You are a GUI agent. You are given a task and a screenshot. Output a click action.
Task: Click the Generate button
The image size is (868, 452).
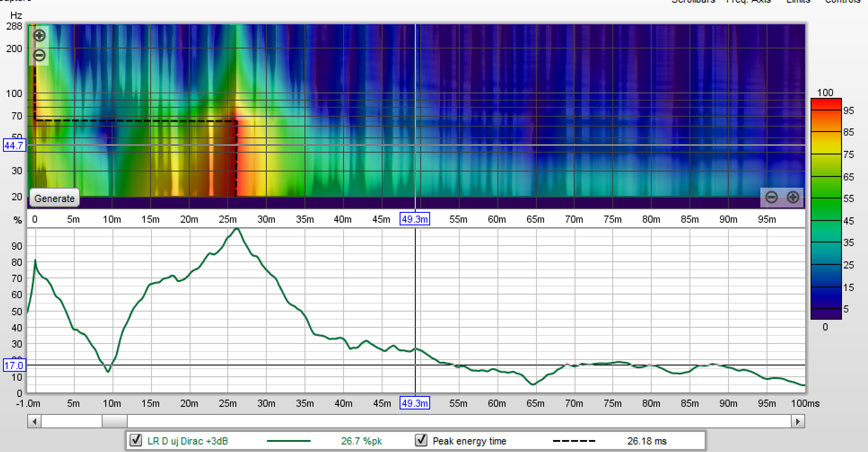click(55, 198)
